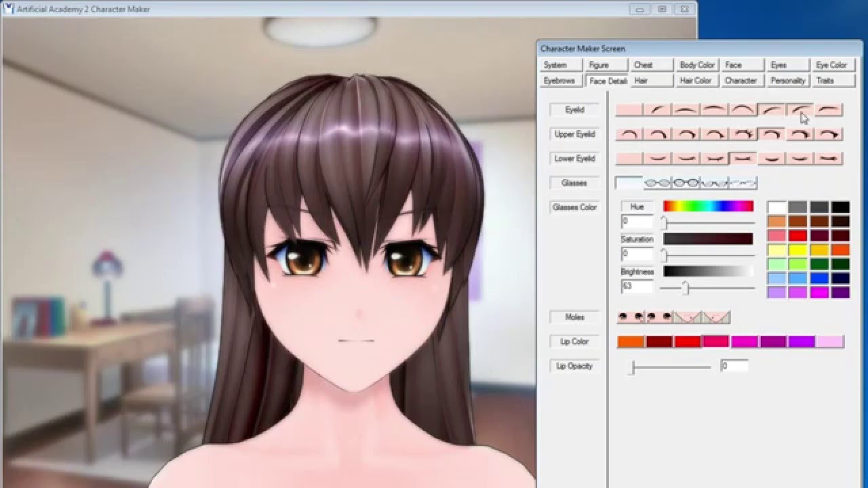Expand the Glasses Color section
Image resolution: width=868 pixels, height=488 pixels.
(574, 207)
